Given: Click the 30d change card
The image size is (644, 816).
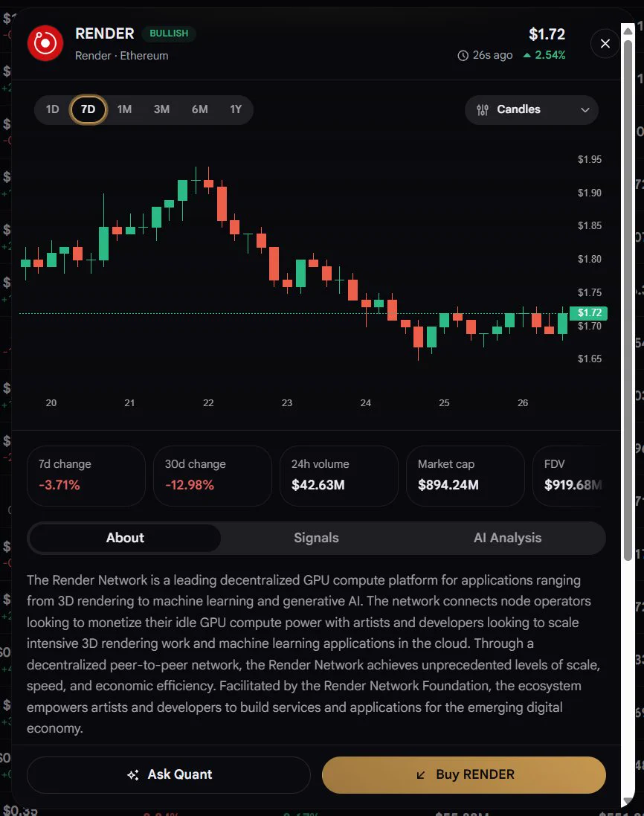Looking at the screenshot, I should click(x=212, y=475).
